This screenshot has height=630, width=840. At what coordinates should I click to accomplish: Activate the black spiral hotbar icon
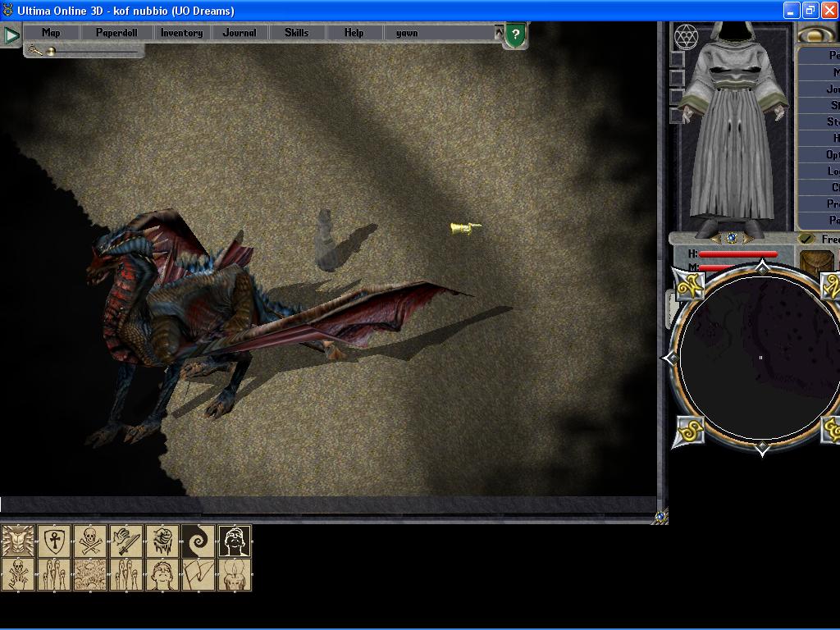[199, 541]
